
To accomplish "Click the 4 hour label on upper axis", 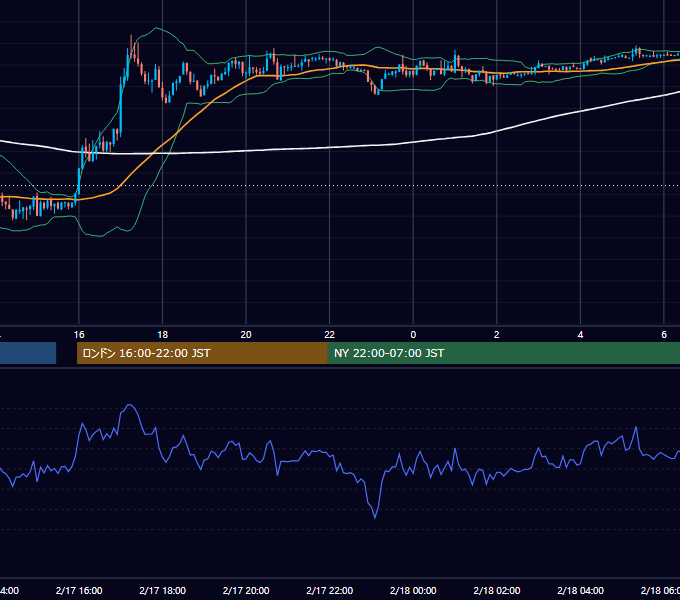I will (580, 335).
